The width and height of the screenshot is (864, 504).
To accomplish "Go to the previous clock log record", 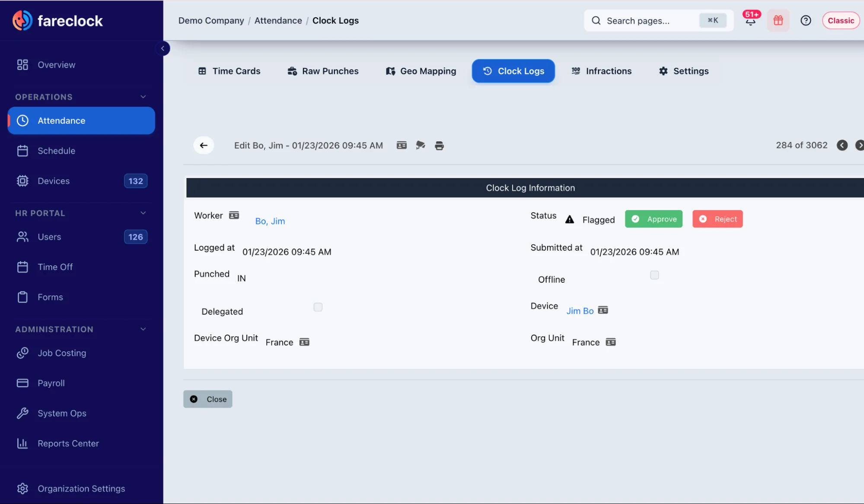I will (x=842, y=145).
